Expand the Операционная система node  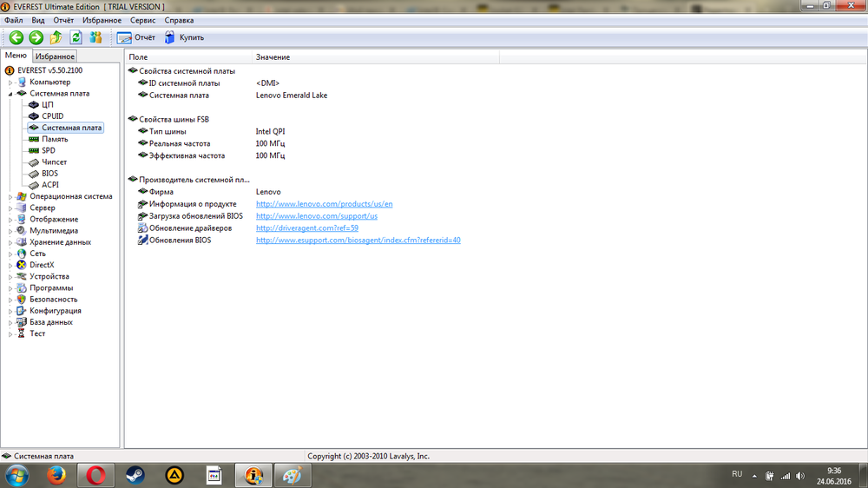[10, 197]
